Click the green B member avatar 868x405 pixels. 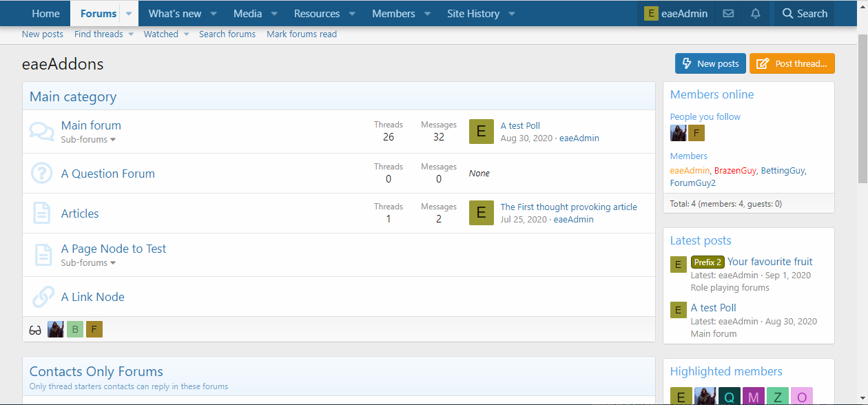click(75, 329)
